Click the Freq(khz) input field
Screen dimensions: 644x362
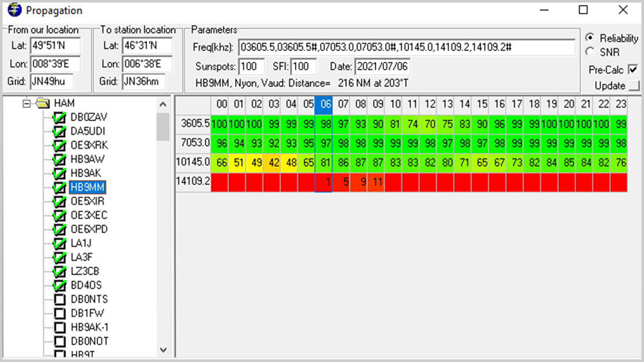[406, 48]
